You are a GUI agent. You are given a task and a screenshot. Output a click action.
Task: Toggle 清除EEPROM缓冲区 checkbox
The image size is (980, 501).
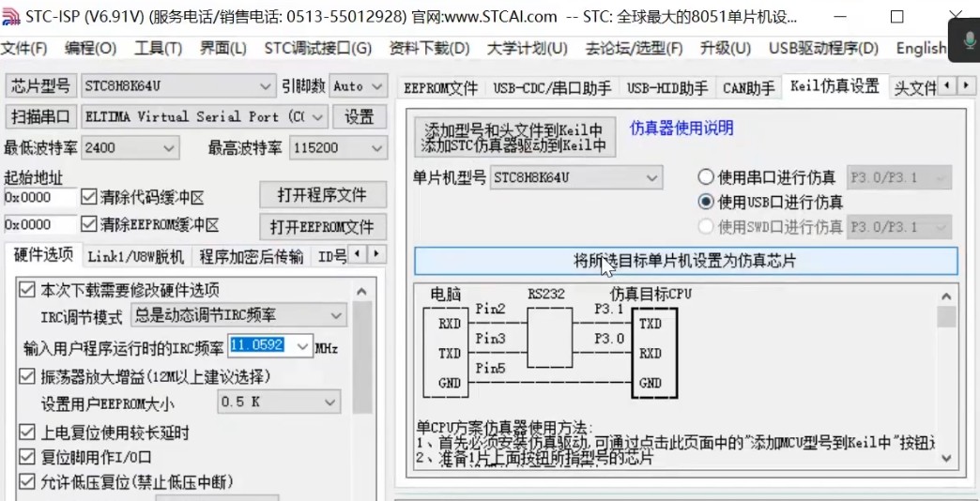[x=89, y=223]
